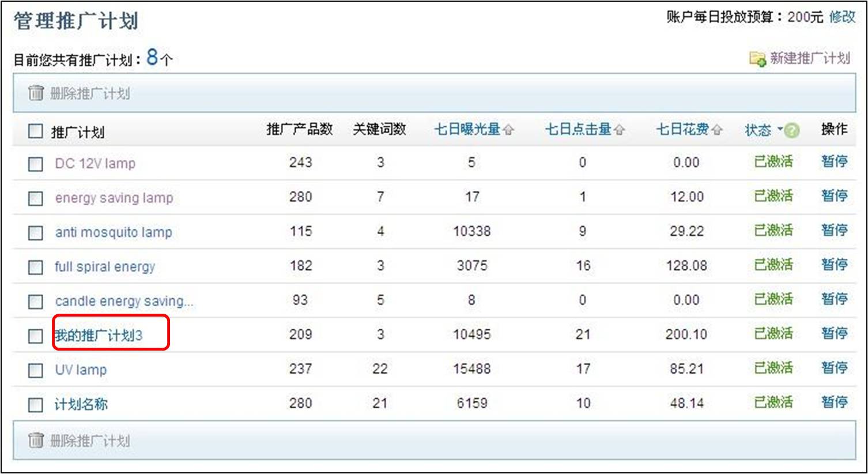Click the 关键词数 column header
The image size is (868, 474).
point(380,129)
